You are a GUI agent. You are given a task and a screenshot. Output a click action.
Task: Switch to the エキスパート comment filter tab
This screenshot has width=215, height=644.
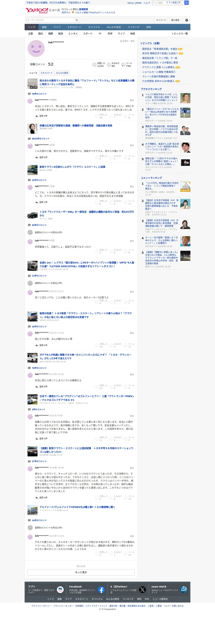pyautogui.click(x=47, y=73)
